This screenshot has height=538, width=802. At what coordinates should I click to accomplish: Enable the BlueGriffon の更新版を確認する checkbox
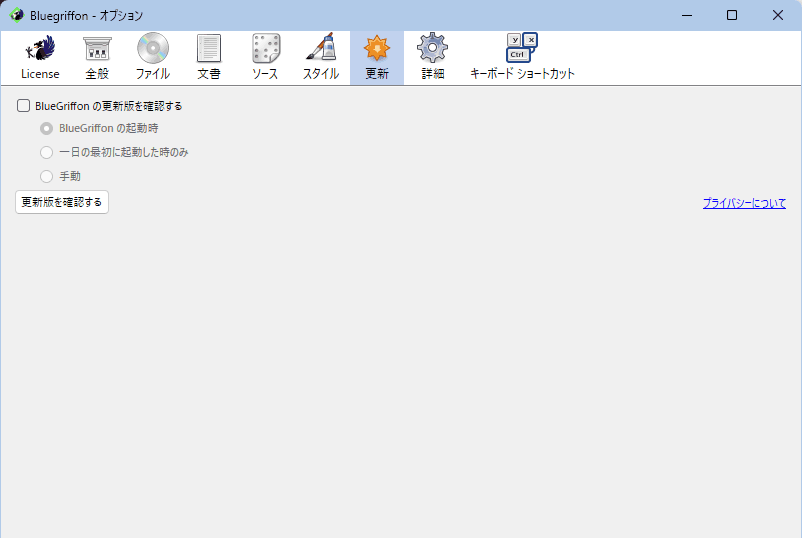pos(24,105)
